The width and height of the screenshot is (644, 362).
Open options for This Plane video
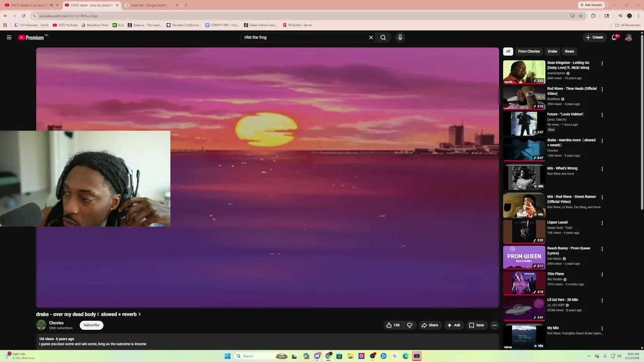click(602, 275)
